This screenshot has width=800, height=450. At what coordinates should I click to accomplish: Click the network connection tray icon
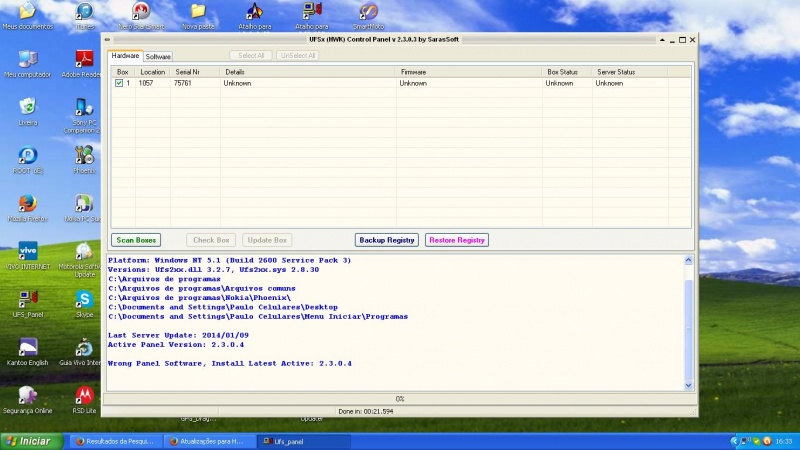pos(746,441)
